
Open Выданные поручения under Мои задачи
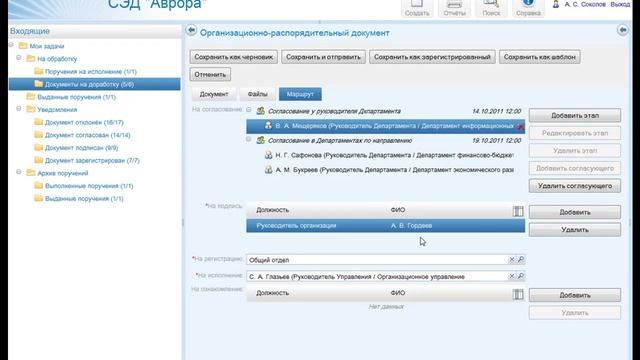[76, 97]
